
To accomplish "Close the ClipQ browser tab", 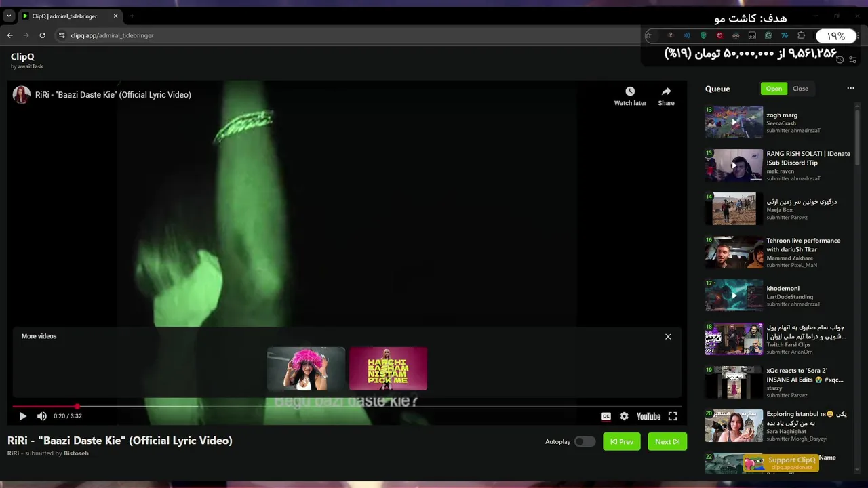I will click(115, 16).
